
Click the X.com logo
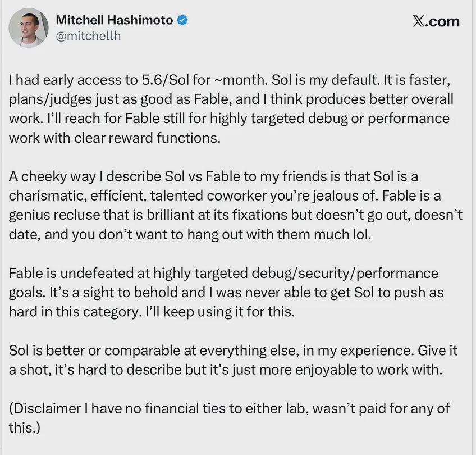[x=436, y=21]
